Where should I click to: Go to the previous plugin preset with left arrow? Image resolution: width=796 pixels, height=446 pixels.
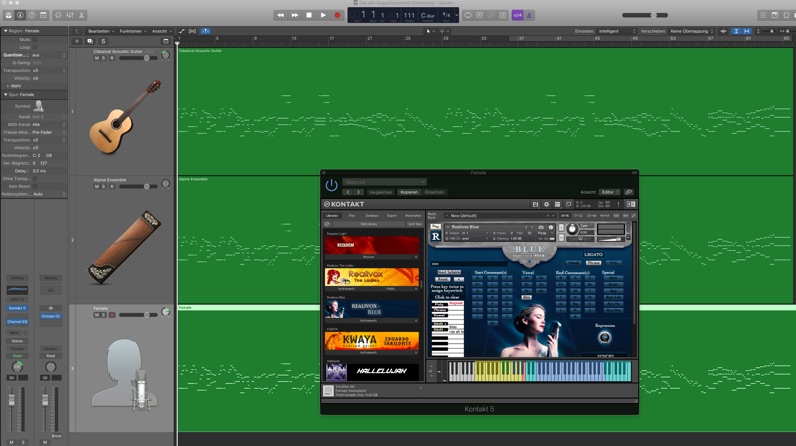pos(348,192)
